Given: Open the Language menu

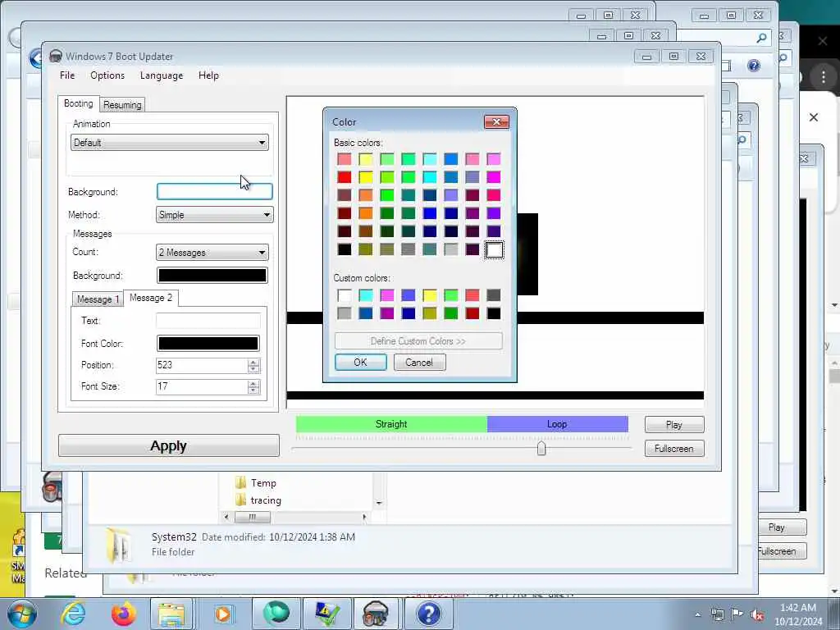Looking at the screenshot, I should (x=162, y=75).
